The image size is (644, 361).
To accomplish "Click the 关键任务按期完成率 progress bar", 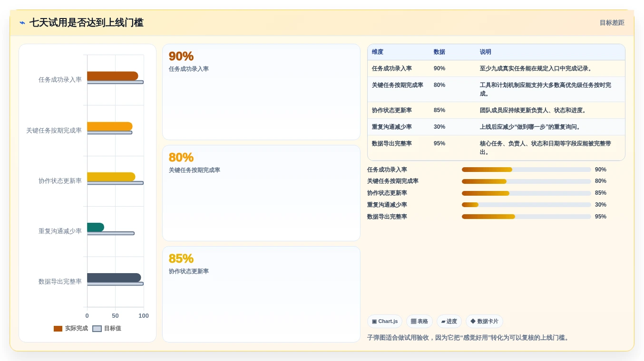I will 527,181.
